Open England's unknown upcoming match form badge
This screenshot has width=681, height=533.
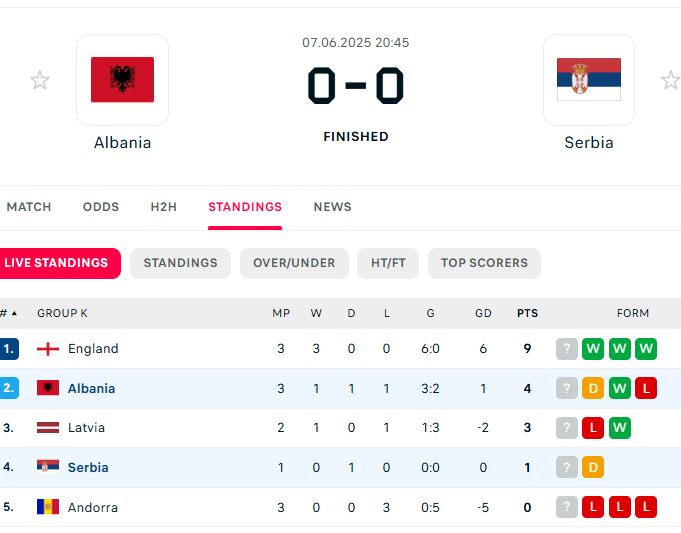[x=567, y=349]
